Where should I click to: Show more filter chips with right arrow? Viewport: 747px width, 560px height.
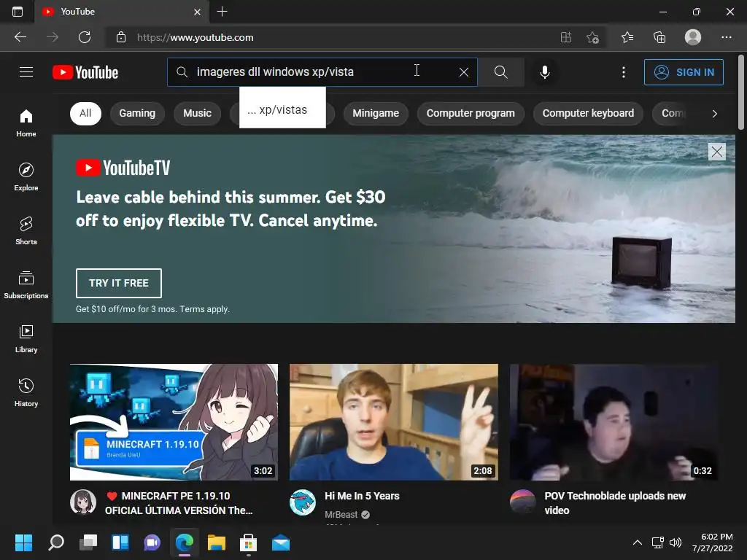click(x=714, y=113)
